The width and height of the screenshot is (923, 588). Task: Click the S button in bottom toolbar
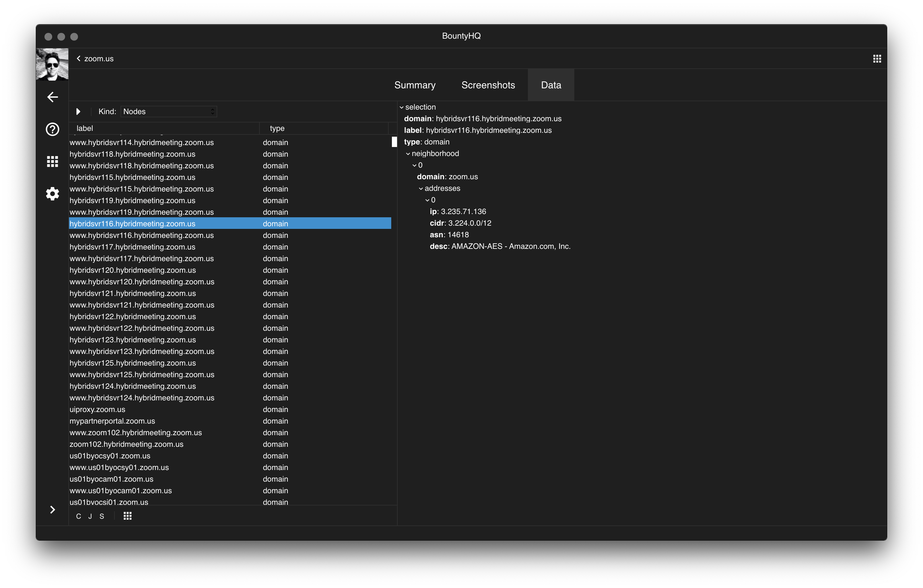tap(102, 516)
